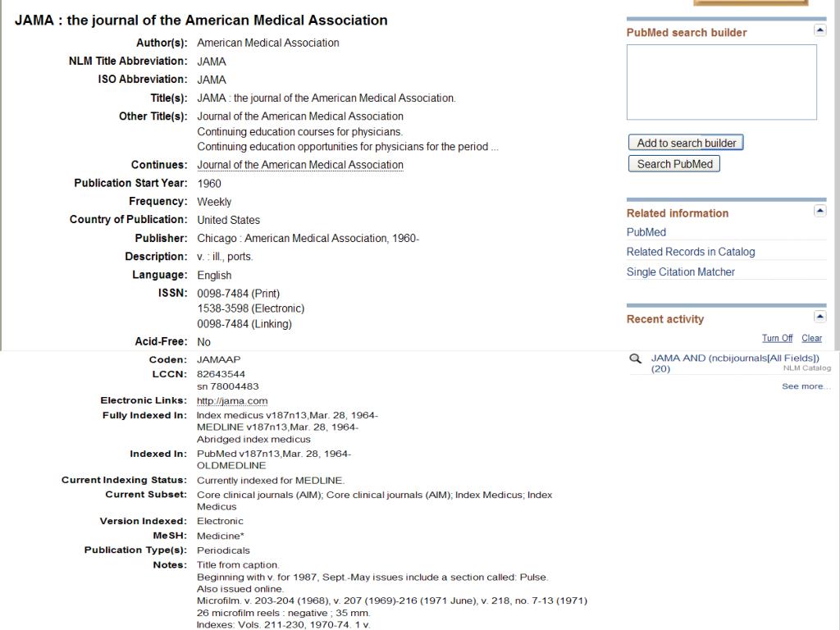Click the MeSH term Medicine*
The width and height of the screenshot is (840, 630).
coord(220,536)
